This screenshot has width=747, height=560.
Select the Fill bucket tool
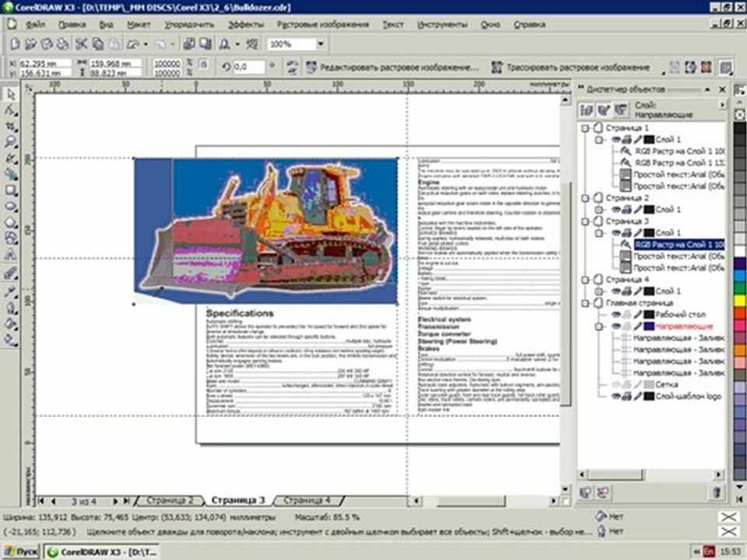point(10,324)
